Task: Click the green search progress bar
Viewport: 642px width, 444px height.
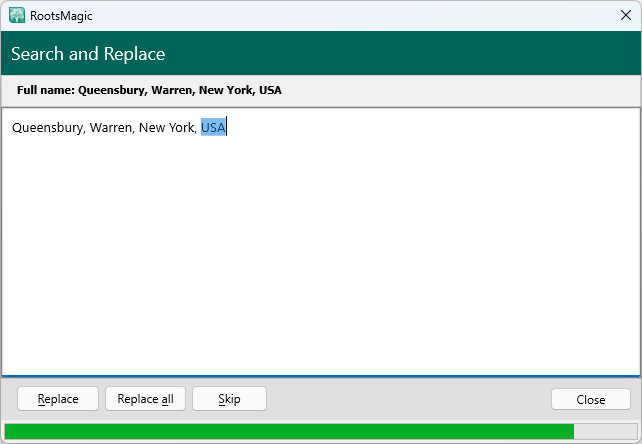Action: click(x=321, y=431)
